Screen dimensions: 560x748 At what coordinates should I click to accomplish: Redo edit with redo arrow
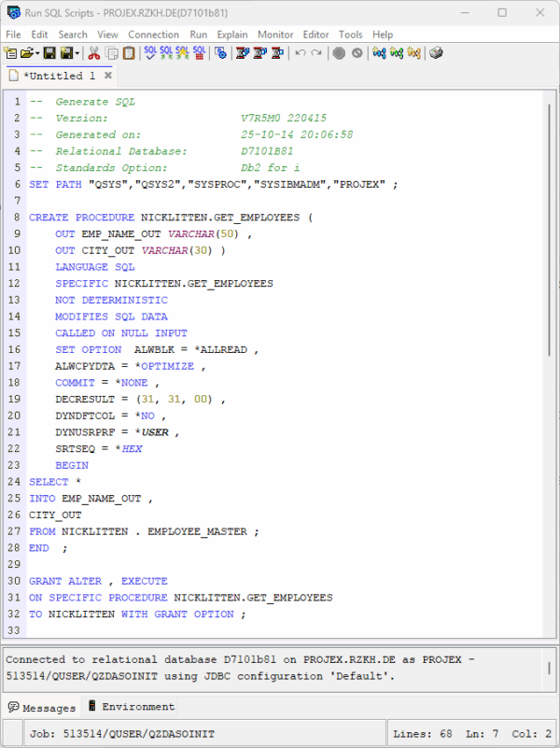(316, 53)
